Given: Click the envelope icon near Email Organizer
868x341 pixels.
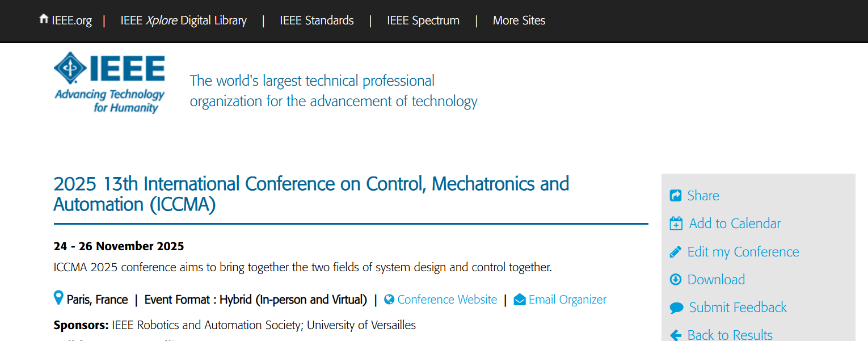Looking at the screenshot, I should click(x=520, y=300).
